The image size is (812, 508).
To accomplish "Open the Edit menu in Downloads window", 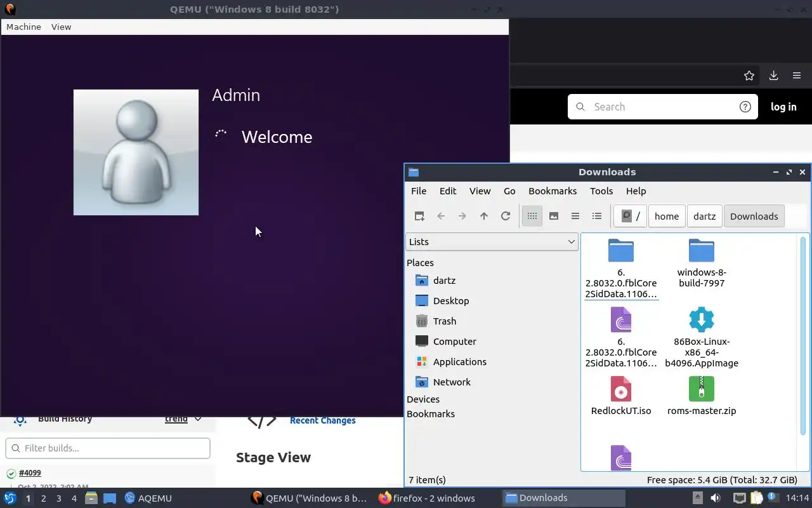I will [x=448, y=190].
